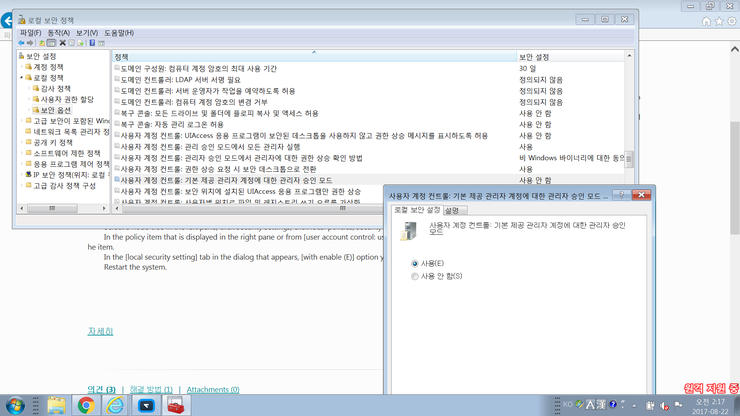Click the volume icon in system tray
Viewport: 740px width, 416px height.
coord(664,405)
